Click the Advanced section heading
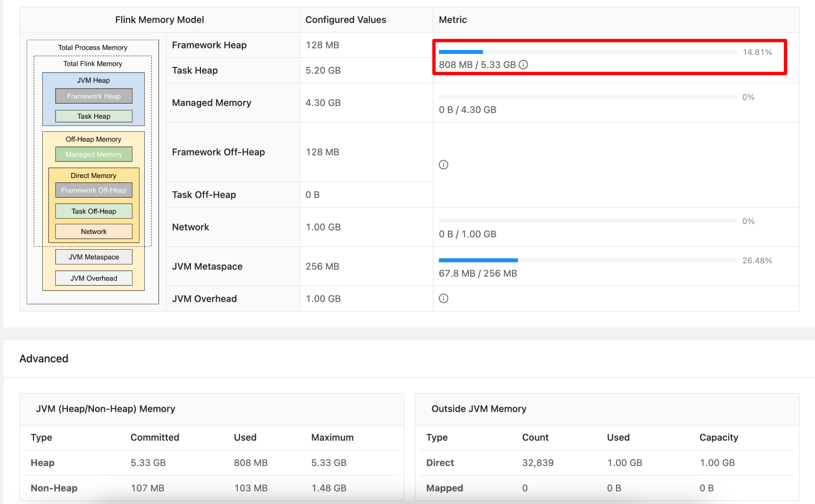 (44, 359)
